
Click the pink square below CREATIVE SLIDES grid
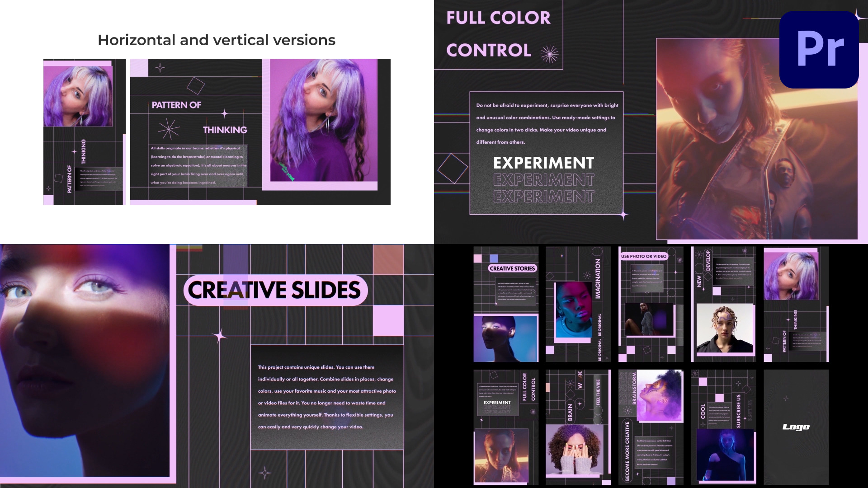[388, 320]
